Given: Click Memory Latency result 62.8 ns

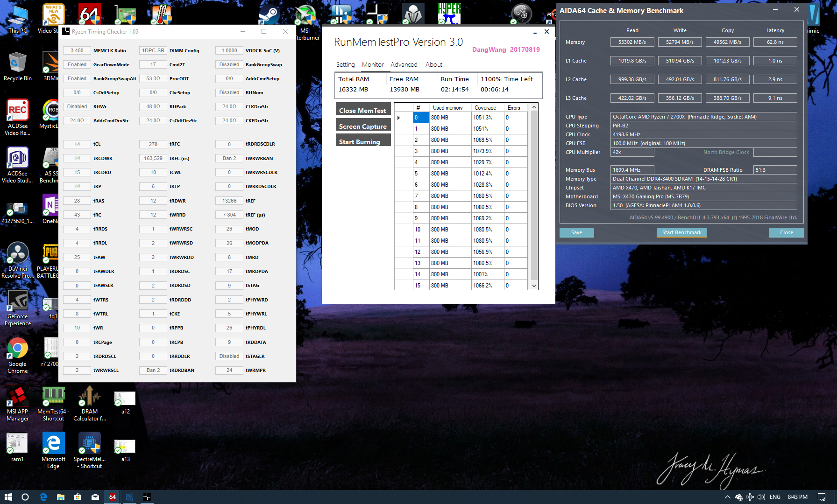Looking at the screenshot, I should tap(775, 42).
